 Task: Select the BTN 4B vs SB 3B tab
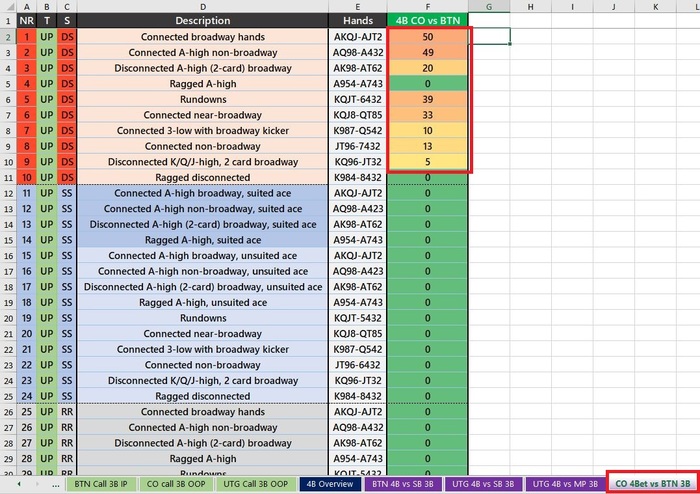[x=403, y=484]
